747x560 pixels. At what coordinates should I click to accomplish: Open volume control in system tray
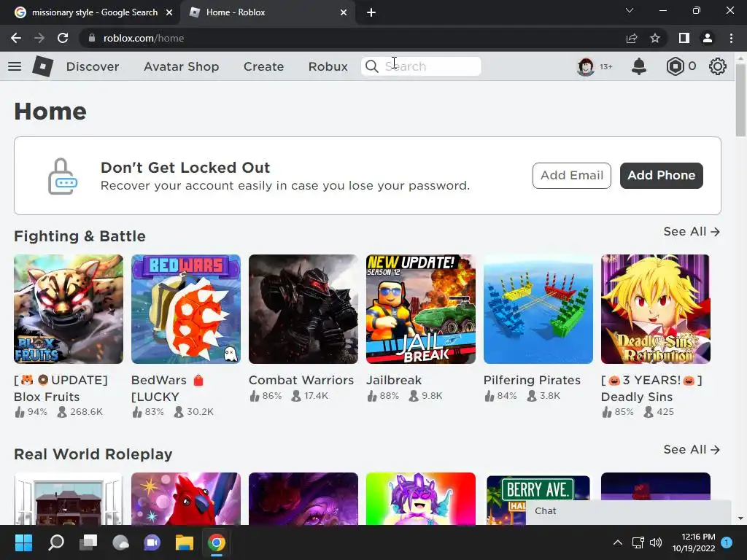click(656, 542)
